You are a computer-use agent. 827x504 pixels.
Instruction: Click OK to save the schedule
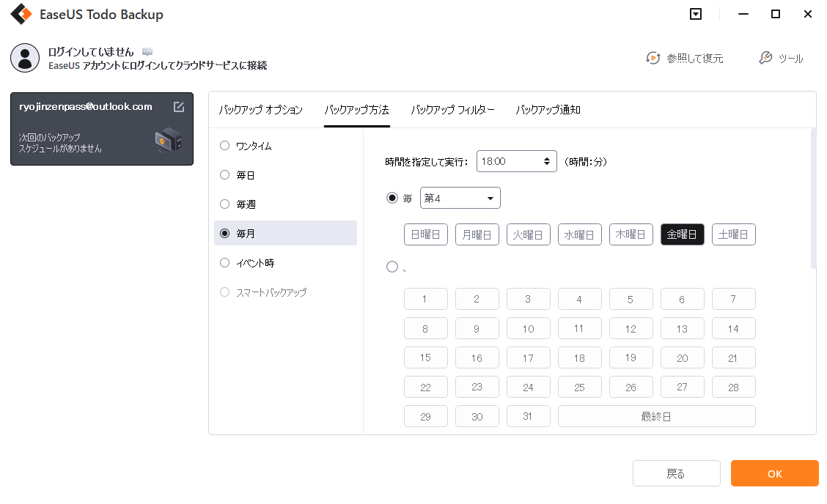click(774, 473)
